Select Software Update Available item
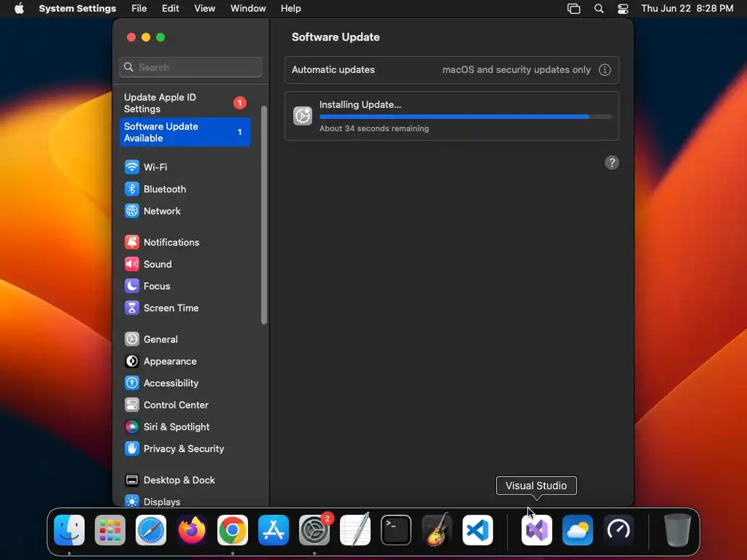The image size is (747, 560). [185, 132]
